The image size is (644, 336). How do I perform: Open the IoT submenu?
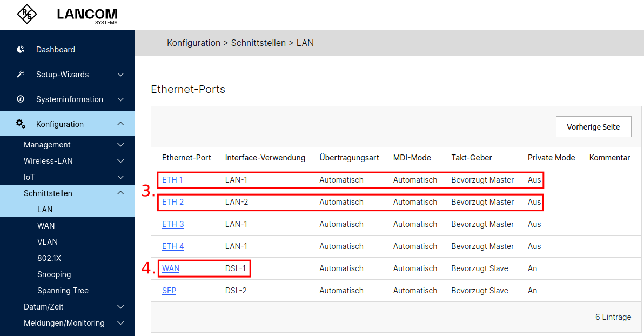tap(29, 177)
